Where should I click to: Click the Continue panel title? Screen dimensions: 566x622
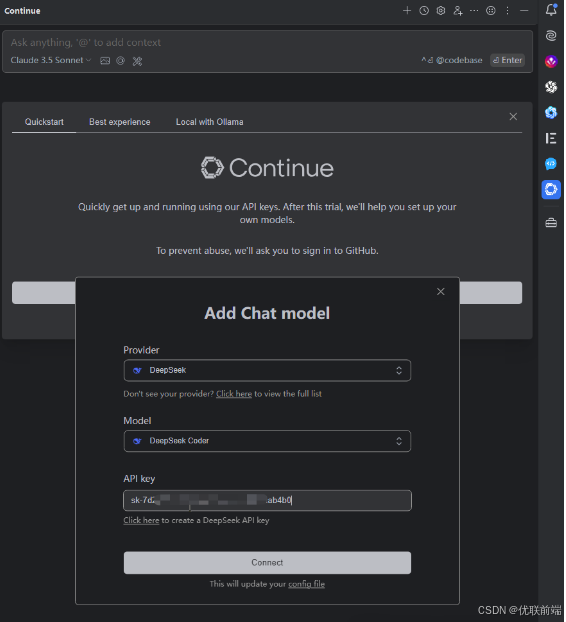tap(22, 11)
